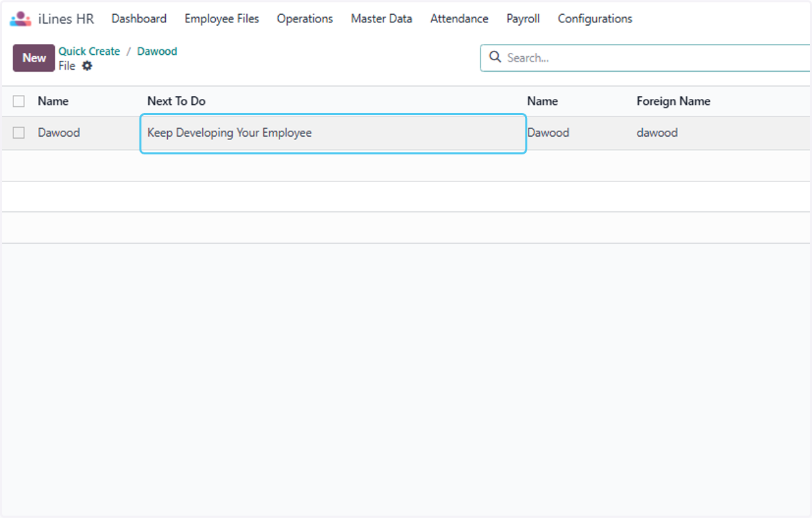The image size is (812, 518).
Task: Tick the checkbox for the Dawood row
Action: tap(19, 133)
